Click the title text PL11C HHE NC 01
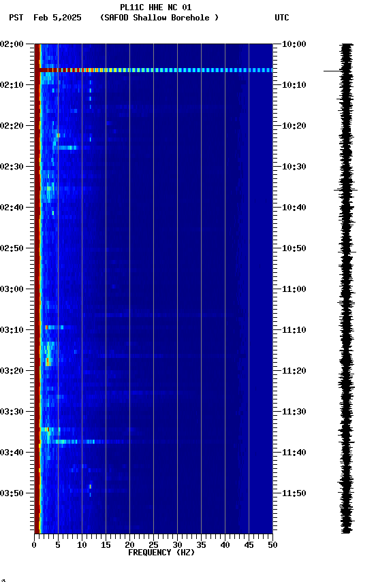The width and height of the screenshot is (376, 588). (156, 7)
